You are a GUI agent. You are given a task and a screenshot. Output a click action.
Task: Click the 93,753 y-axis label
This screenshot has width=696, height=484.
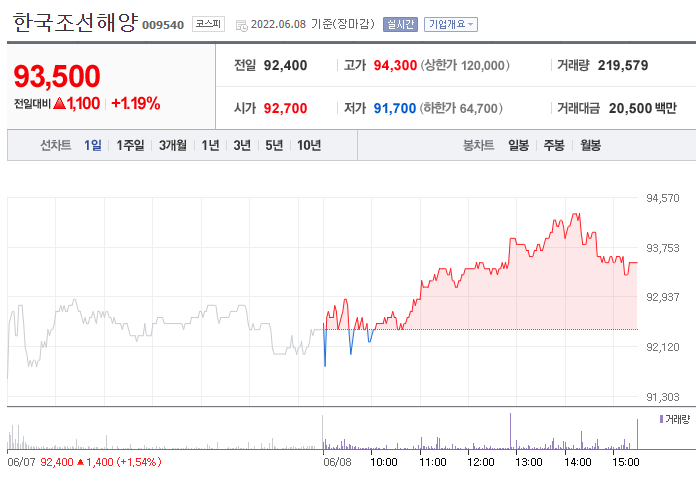(x=663, y=248)
